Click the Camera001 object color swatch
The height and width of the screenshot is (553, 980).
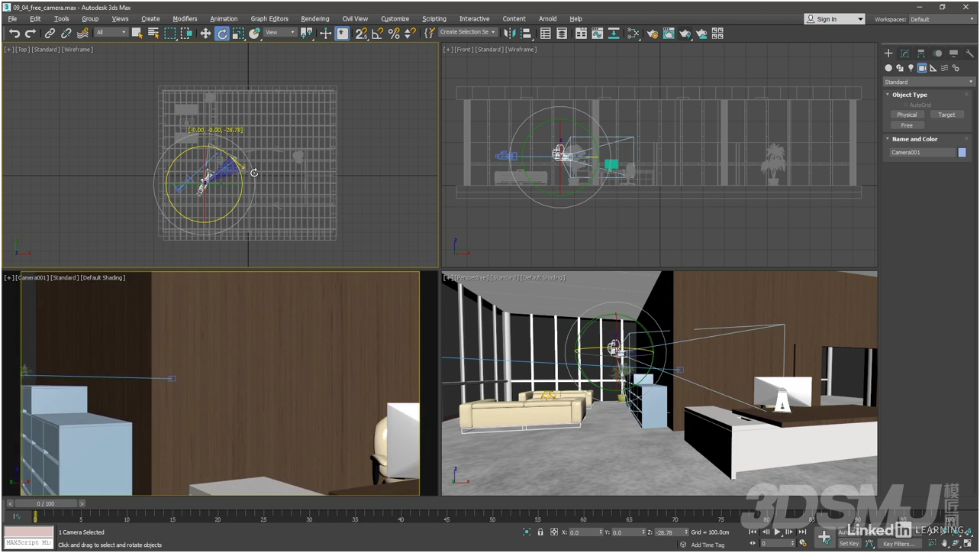coord(962,152)
